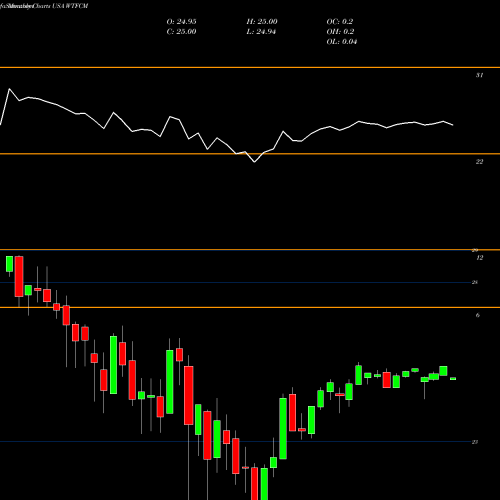Screen dimensions: 500x500
Task: Click the high price 'H: 25.00'
Action: click(x=262, y=22)
